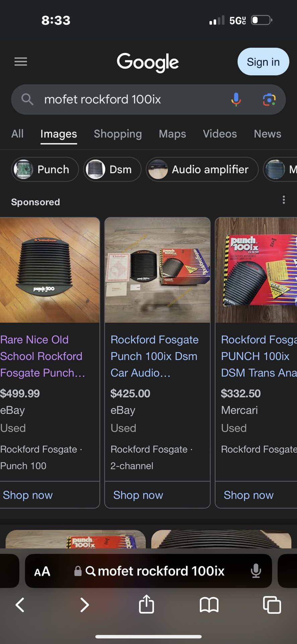Show open Safari tabs overview
This screenshot has height=644, width=297.
tap(272, 605)
